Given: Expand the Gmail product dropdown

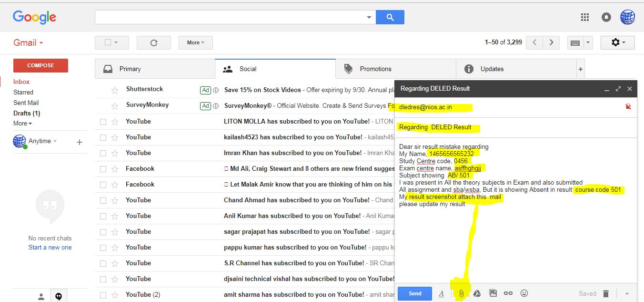Looking at the screenshot, I should click(x=28, y=42).
